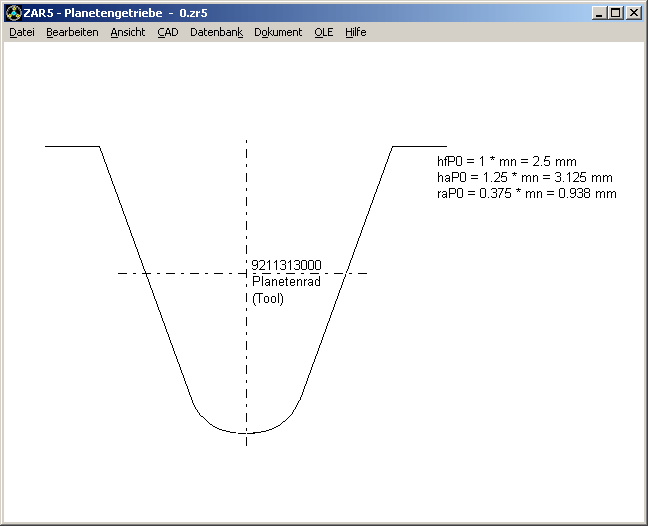The image size is (648, 526).
Task: Click the rounded bottom of the tooth profile
Action: click(x=246, y=432)
